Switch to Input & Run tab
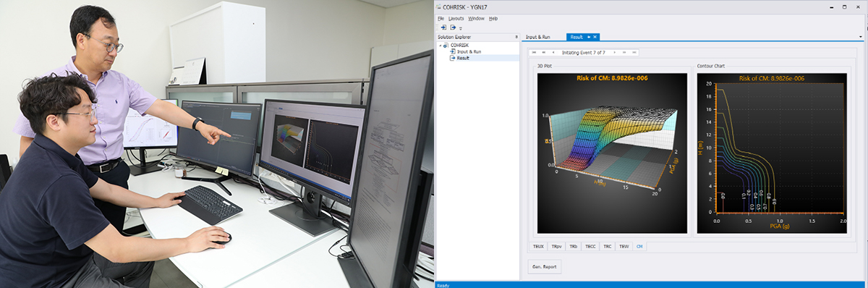868x288 pixels. coord(537,37)
